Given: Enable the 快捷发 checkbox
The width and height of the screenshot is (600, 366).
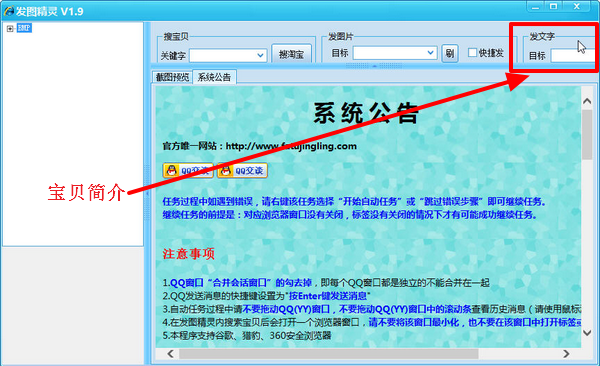Looking at the screenshot, I should (x=473, y=52).
